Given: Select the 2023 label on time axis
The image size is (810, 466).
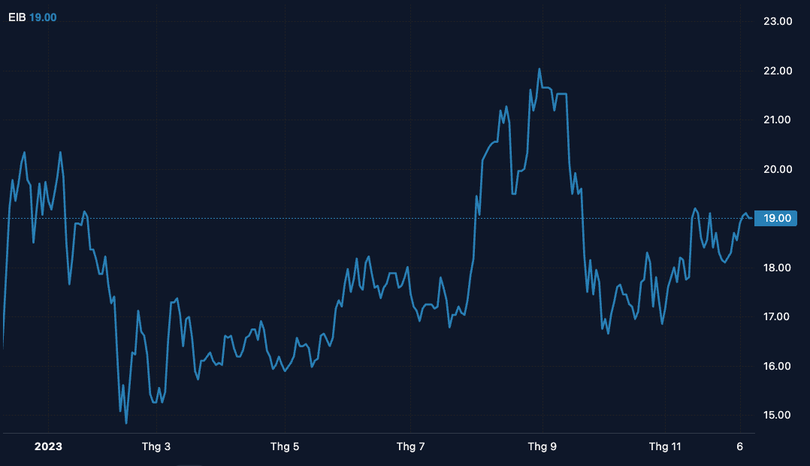Looking at the screenshot, I should pos(47,446).
